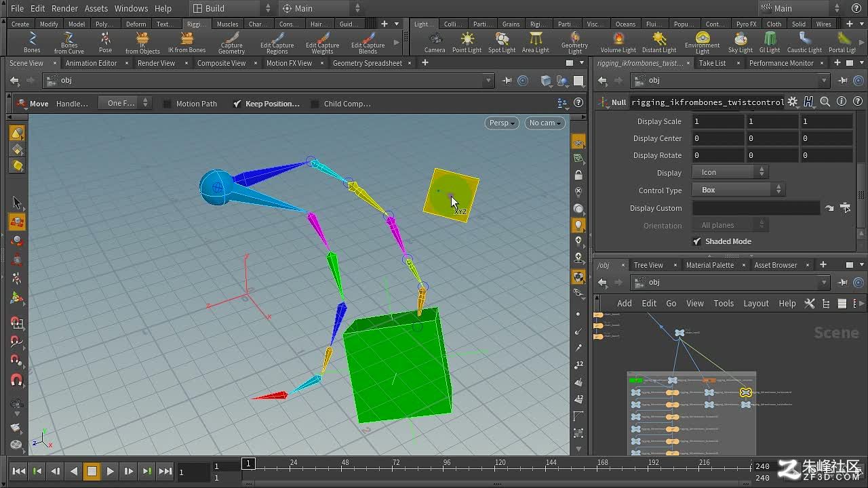The width and height of the screenshot is (868, 488).
Task: Open the Windows menu
Action: (131, 8)
